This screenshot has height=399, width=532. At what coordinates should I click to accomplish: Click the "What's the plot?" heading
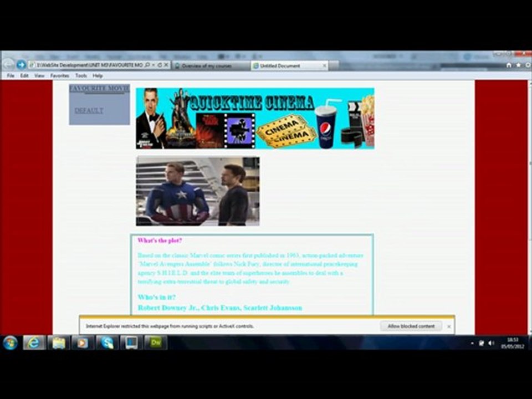pyautogui.click(x=160, y=240)
